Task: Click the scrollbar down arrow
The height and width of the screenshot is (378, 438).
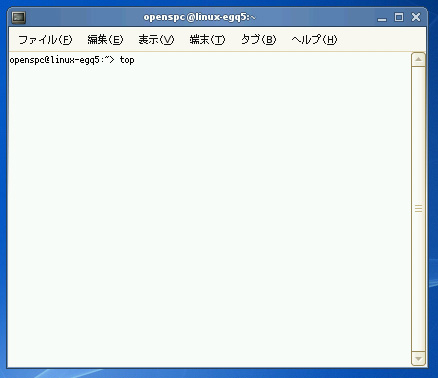Action: tap(418, 359)
